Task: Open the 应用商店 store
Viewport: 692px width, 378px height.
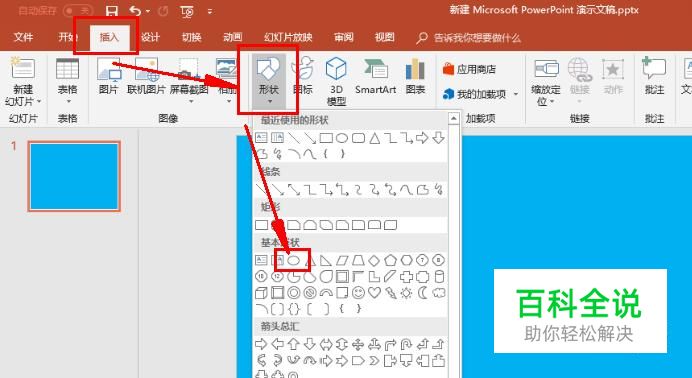Action: [x=469, y=69]
